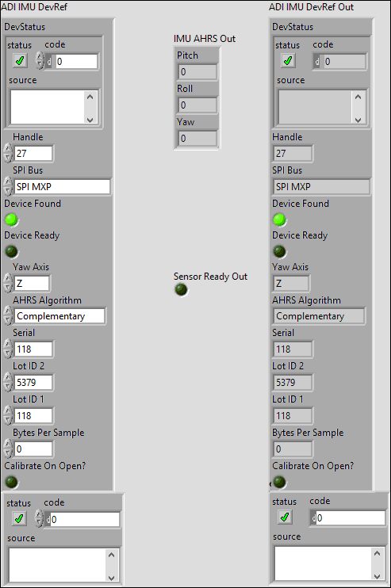Click source box in bottom-right error cluster

[x=323, y=563]
